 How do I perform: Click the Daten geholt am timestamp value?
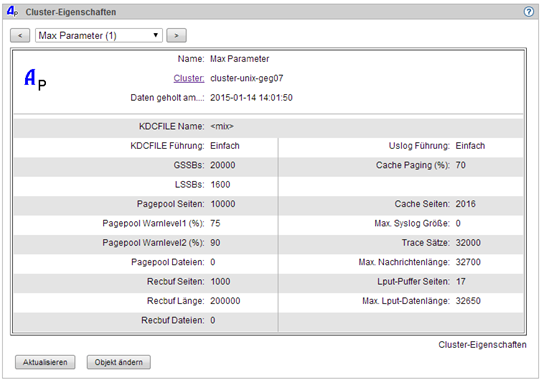tap(251, 98)
